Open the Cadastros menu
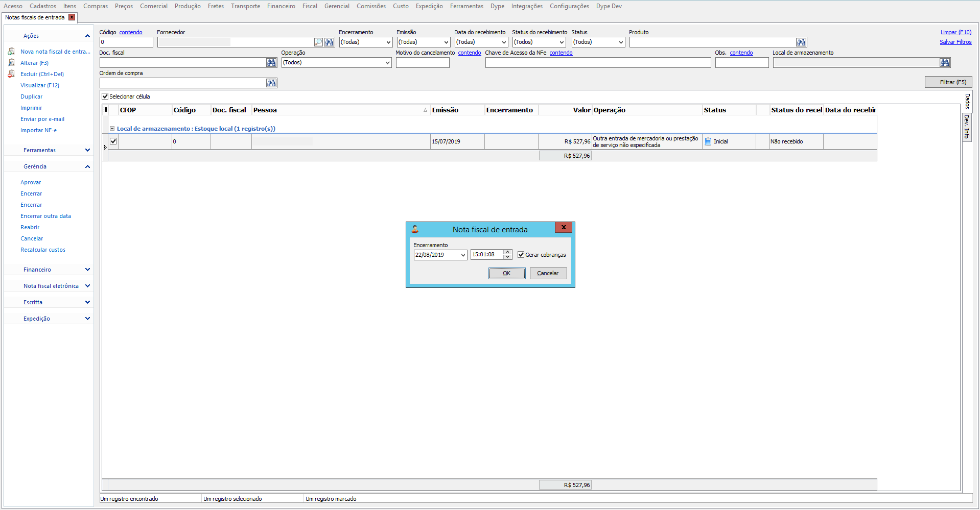 point(43,6)
